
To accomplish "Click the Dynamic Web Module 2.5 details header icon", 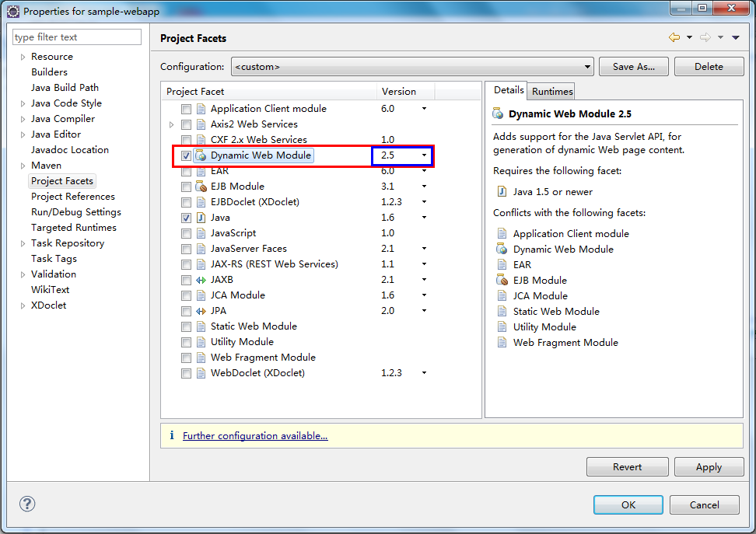I will click(x=498, y=113).
